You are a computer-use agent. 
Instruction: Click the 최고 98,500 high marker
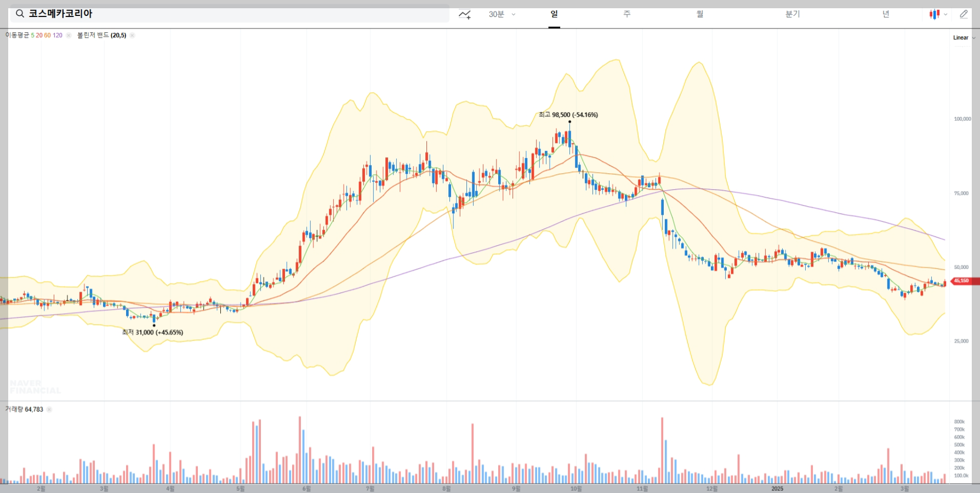pyautogui.click(x=568, y=115)
